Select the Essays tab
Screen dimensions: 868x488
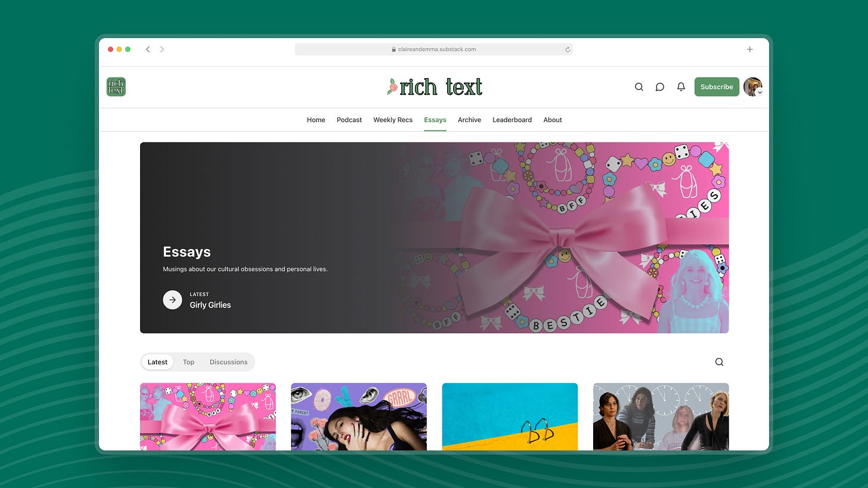(435, 120)
